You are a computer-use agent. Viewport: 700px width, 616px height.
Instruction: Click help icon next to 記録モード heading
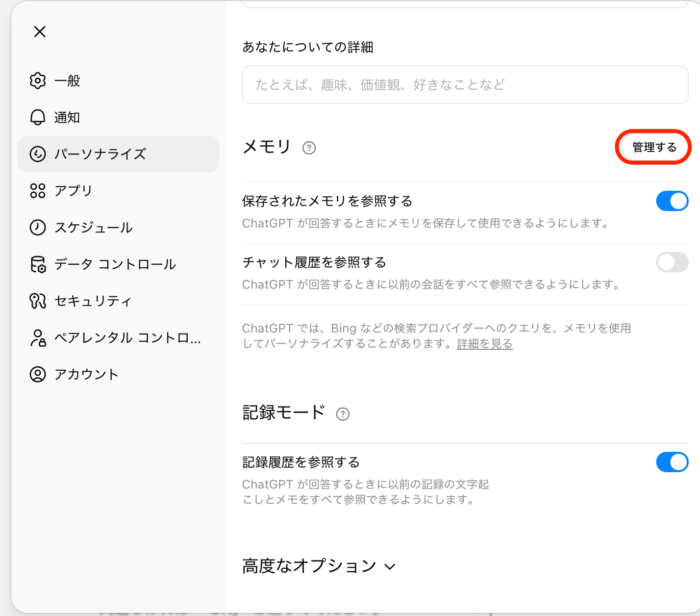[343, 414]
